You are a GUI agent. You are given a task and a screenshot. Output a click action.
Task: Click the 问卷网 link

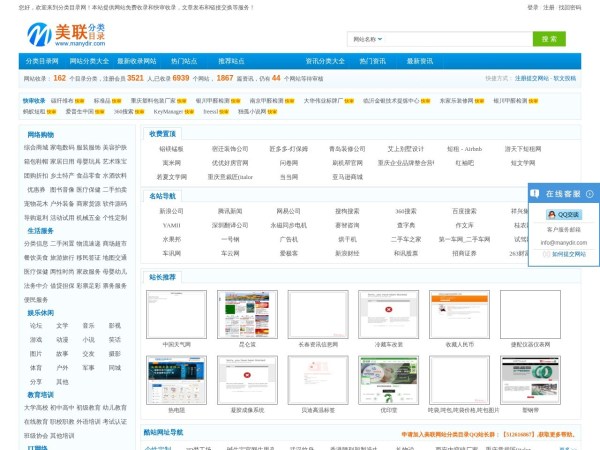(289, 163)
